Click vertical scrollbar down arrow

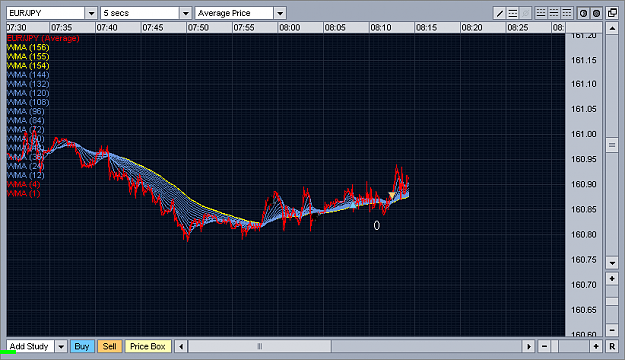point(612,262)
